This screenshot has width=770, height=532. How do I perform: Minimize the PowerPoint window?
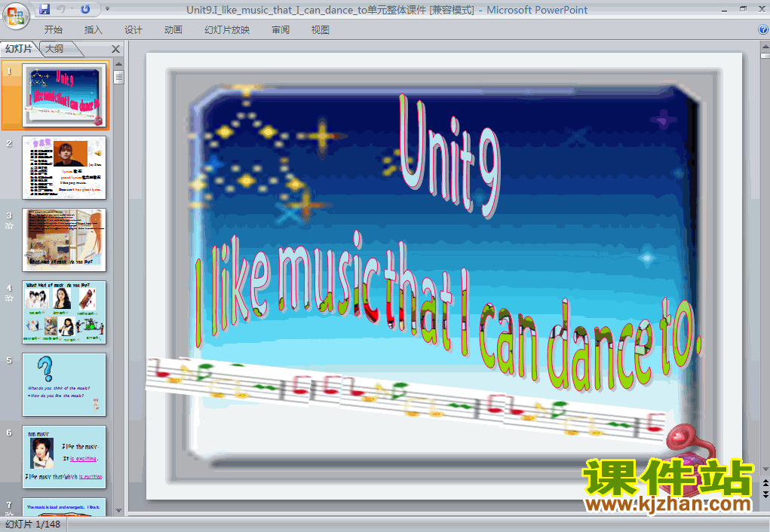724,9
